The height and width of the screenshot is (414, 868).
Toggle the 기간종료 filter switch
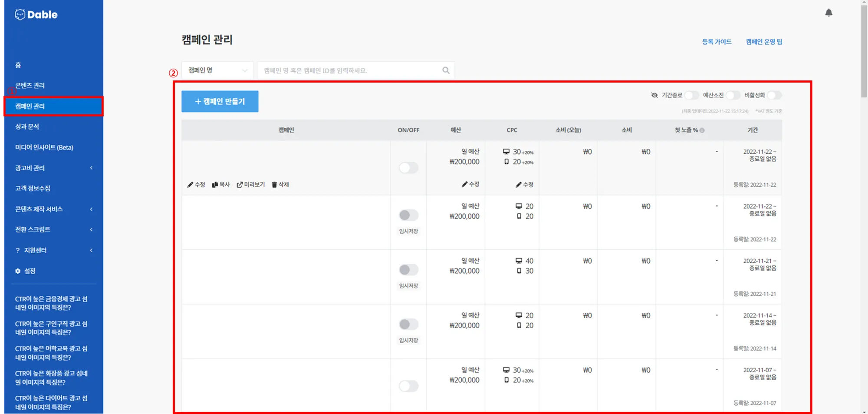click(x=691, y=95)
